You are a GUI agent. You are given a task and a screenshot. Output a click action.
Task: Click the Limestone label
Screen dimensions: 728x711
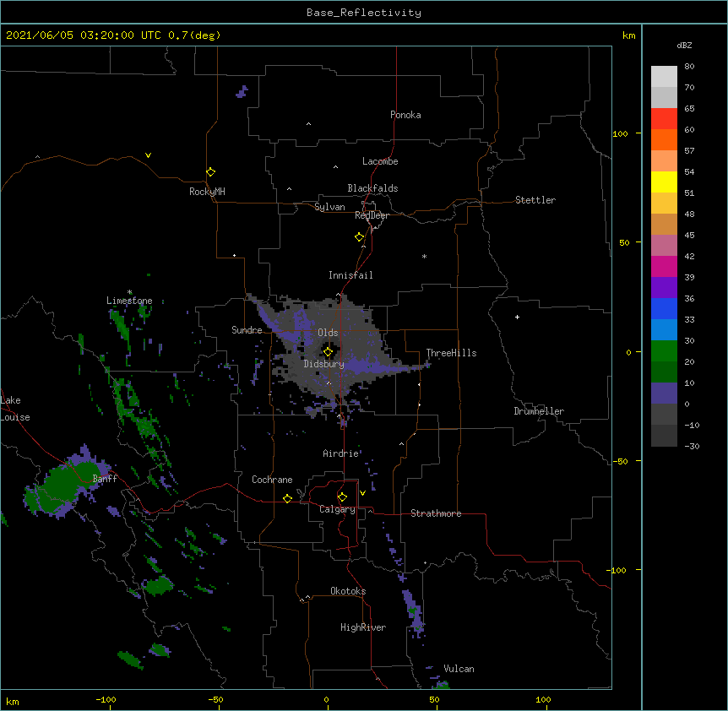(x=129, y=301)
